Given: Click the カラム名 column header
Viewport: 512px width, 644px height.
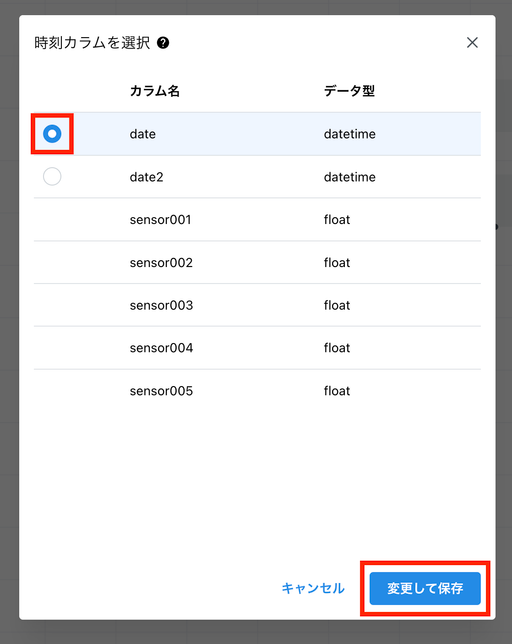Looking at the screenshot, I should (x=155, y=91).
